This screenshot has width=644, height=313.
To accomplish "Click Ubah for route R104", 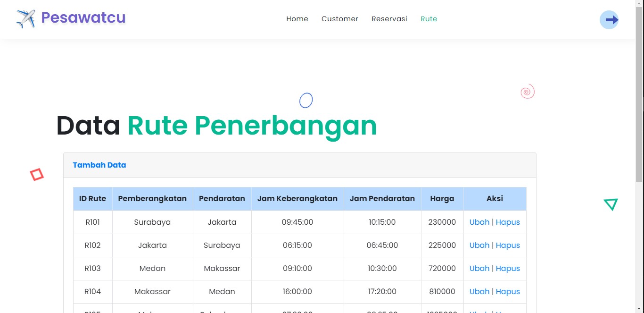I will (x=479, y=292).
